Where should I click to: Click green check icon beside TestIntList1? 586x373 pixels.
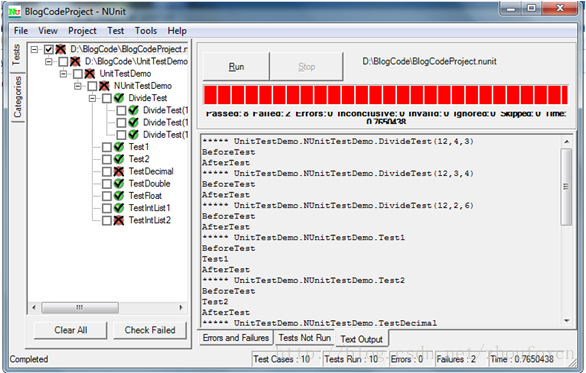[119, 208]
